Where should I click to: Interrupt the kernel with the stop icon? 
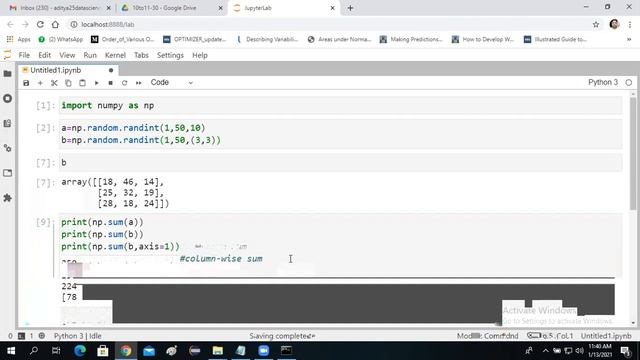pyautogui.click(x=111, y=83)
